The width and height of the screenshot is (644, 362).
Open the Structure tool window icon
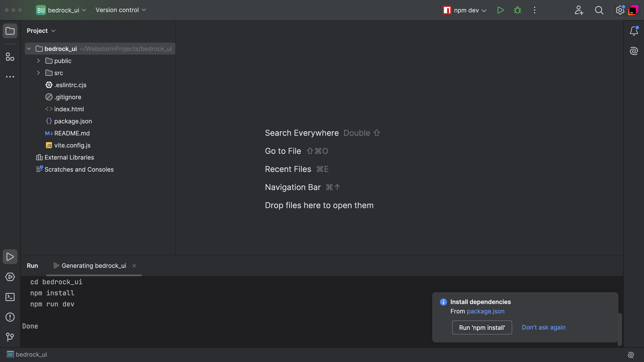point(10,57)
